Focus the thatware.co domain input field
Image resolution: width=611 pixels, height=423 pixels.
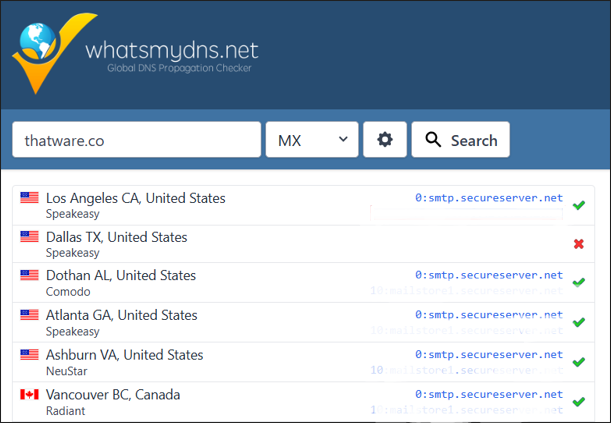click(136, 140)
